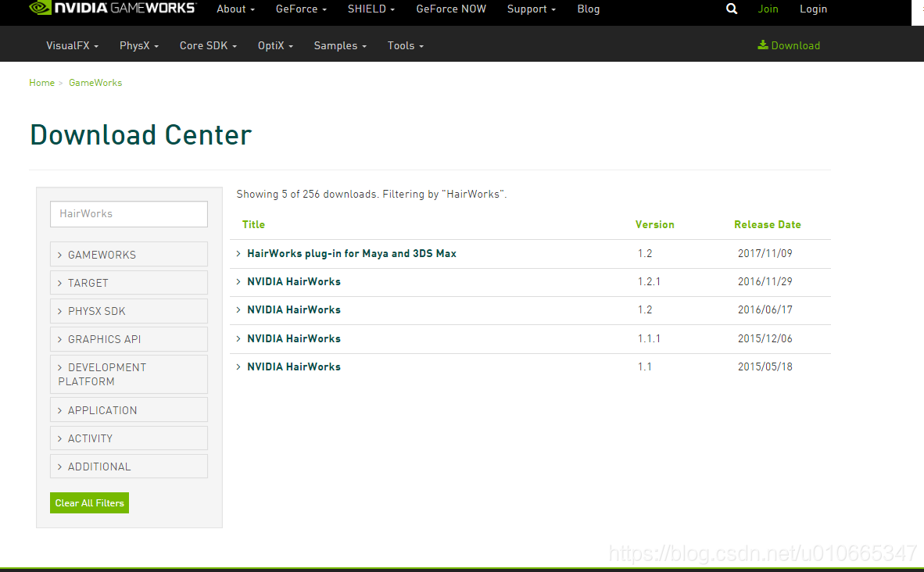Image resolution: width=924 pixels, height=572 pixels.
Task: Expand the PHYSX SDK filter section
Action: [129, 311]
